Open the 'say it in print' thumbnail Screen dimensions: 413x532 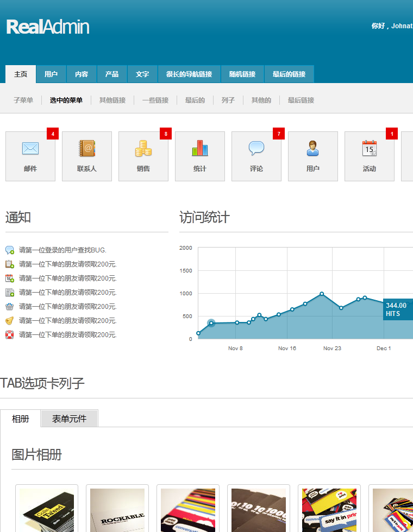pos(329,510)
